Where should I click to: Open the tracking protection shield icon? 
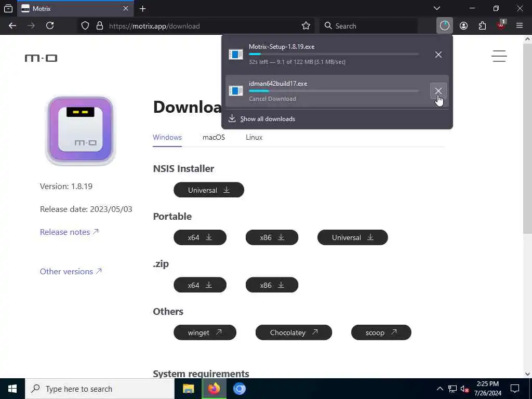click(x=85, y=26)
